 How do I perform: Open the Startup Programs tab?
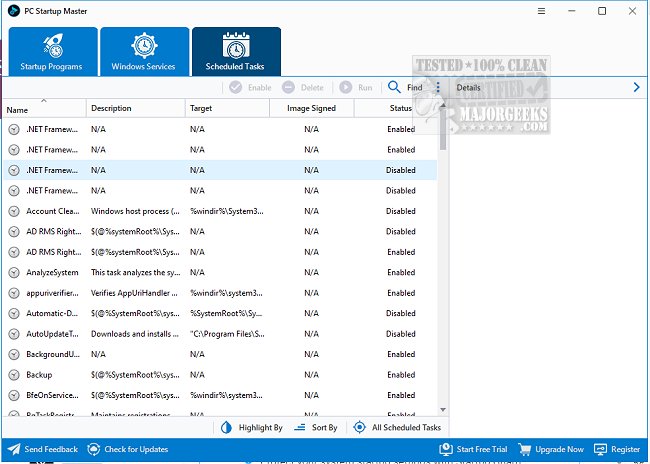(x=53, y=51)
